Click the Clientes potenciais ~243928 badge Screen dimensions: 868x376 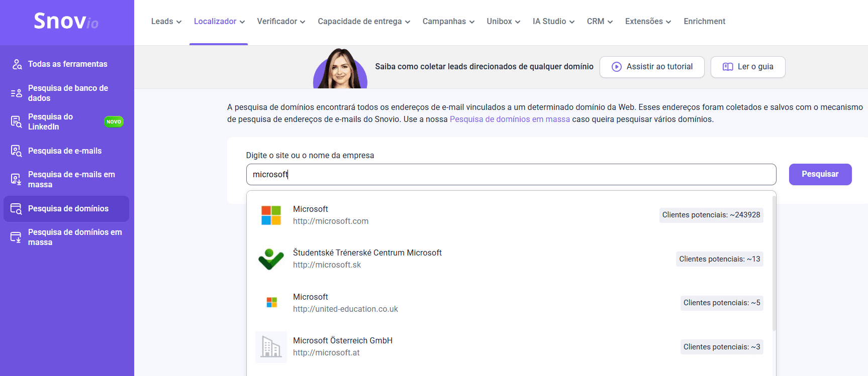tap(711, 215)
